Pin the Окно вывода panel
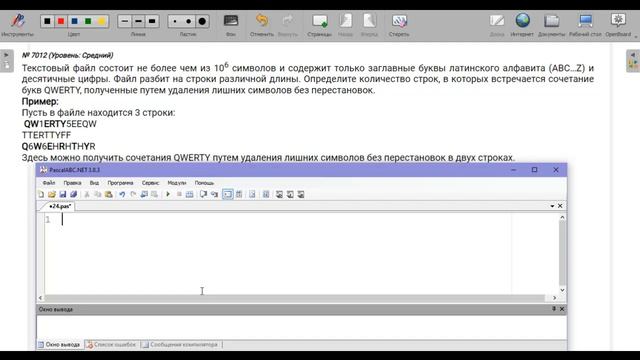The width and height of the screenshot is (640, 360). (554, 309)
